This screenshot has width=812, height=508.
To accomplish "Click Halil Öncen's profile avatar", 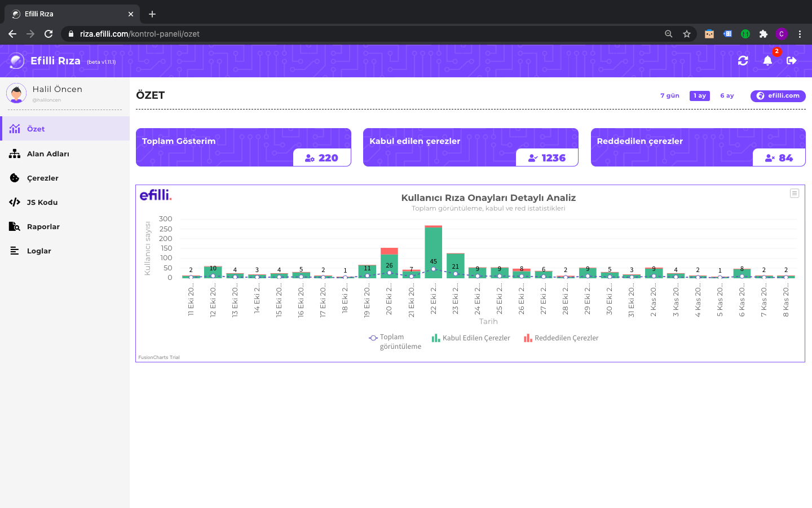I will pos(16,93).
